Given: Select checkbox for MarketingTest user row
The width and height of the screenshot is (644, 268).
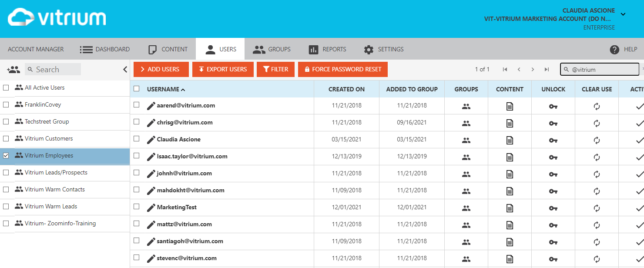Looking at the screenshot, I should [x=137, y=207].
